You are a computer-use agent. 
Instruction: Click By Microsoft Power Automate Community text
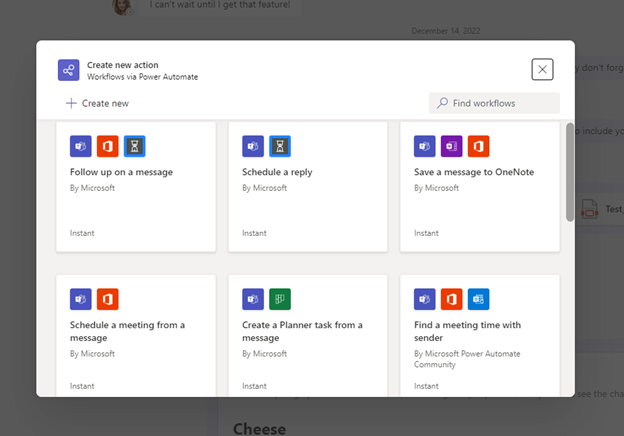(x=467, y=359)
